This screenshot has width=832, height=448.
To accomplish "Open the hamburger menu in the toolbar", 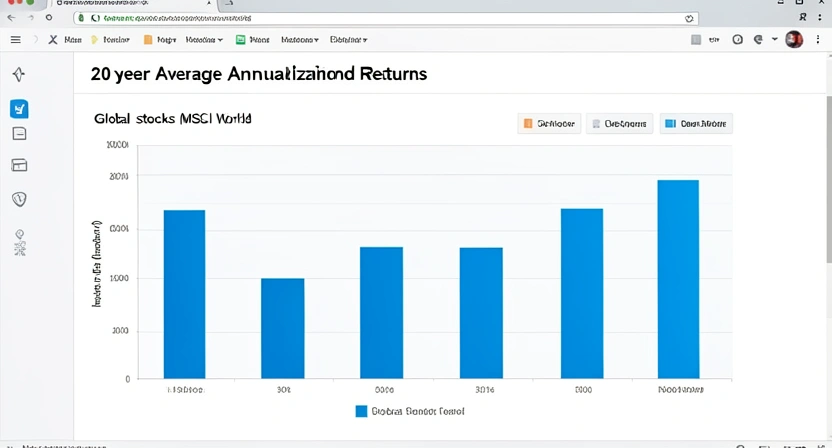I will (15, 40).
